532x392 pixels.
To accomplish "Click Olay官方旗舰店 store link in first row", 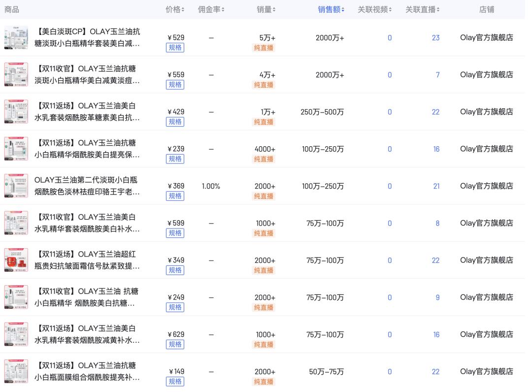I will (x=487, y=37).
